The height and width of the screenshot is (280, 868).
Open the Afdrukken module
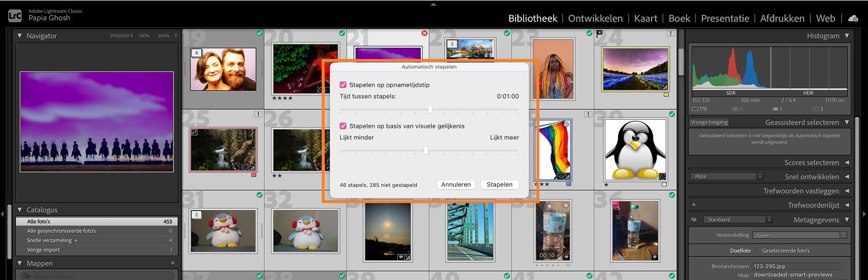tap(782, 19)
